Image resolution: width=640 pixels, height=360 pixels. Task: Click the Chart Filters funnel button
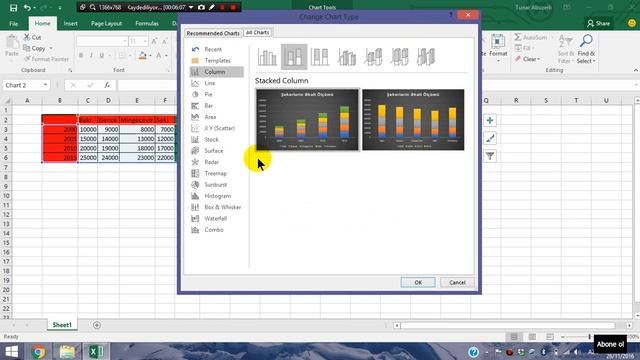pos(490,156)
